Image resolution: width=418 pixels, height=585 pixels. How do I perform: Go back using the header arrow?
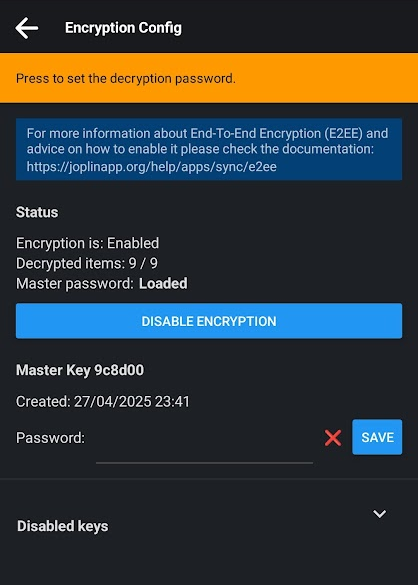26,28
